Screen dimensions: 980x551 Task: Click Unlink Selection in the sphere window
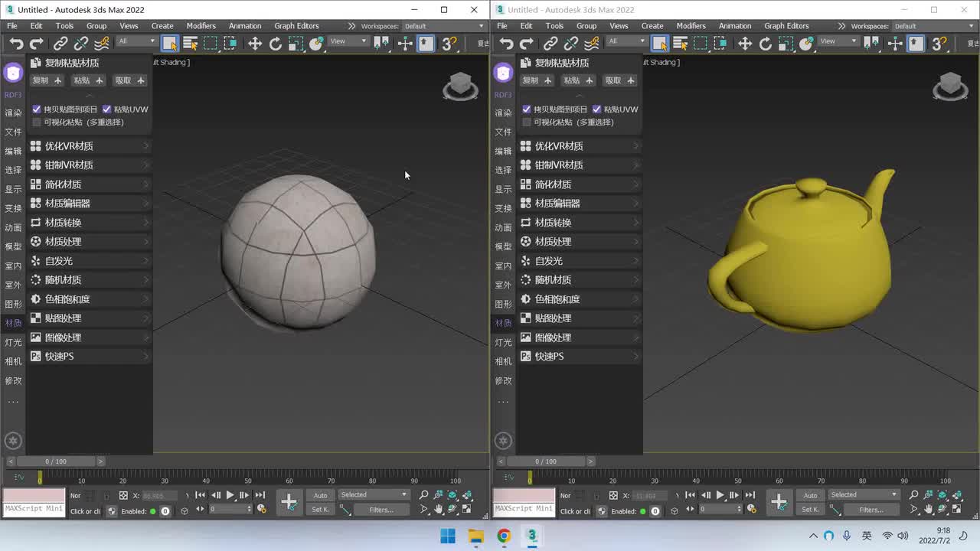[x=81, y=44]
